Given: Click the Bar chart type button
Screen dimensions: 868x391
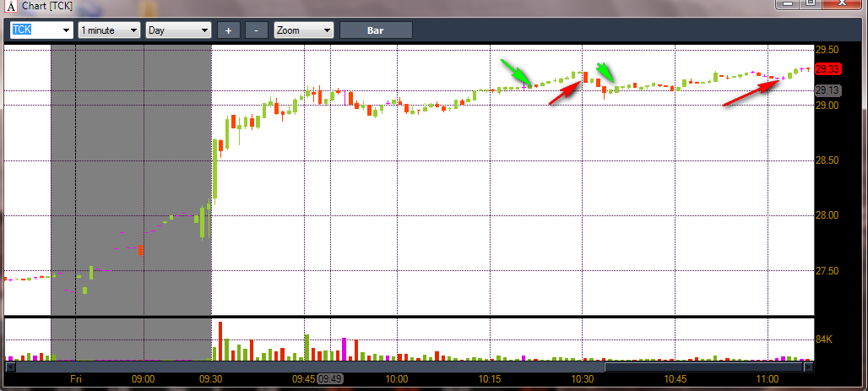Looking at the screenshot, I should tap(376, 30).
